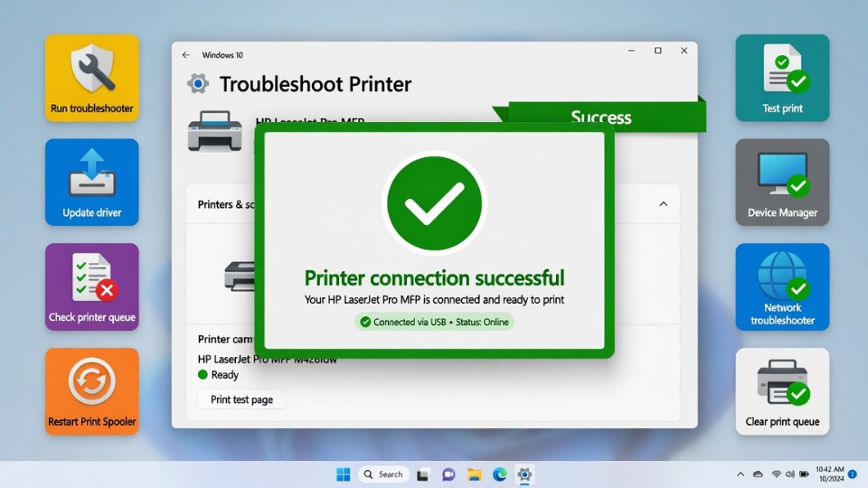Viewport: 868px width, 488px height.
Task: Open the Chat app on the taskbar
Action: pos(448,474)
